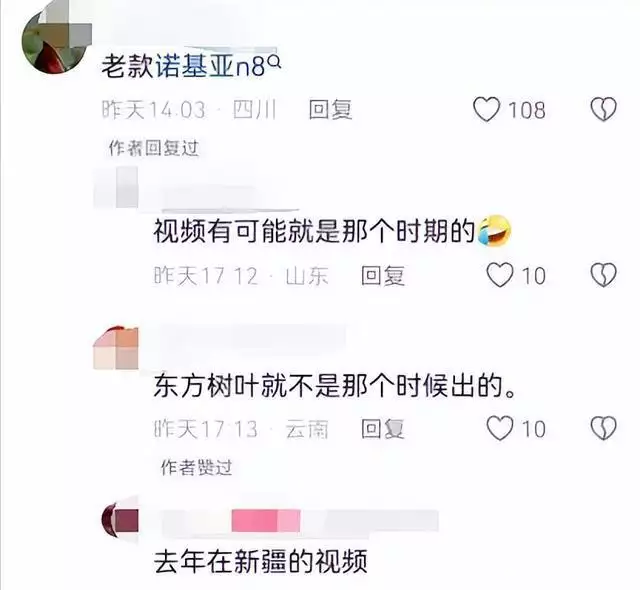Screen dimensions: 640x590
Task: Open the pixelated avatar of the 山东 replier
Action: pos(117,188)
